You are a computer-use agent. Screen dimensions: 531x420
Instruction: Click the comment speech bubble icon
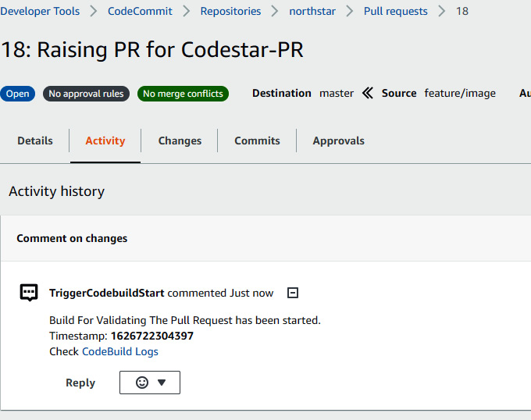coord(29,293)
